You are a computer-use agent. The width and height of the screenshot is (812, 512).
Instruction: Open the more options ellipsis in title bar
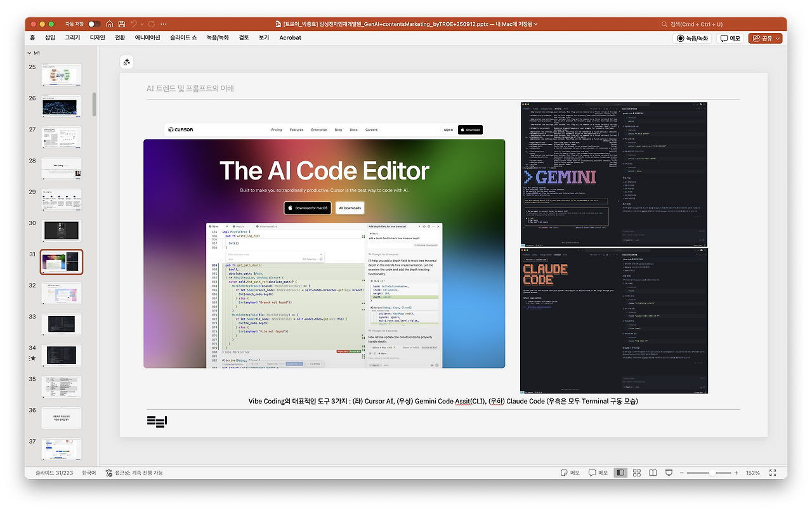click(164, 24)
